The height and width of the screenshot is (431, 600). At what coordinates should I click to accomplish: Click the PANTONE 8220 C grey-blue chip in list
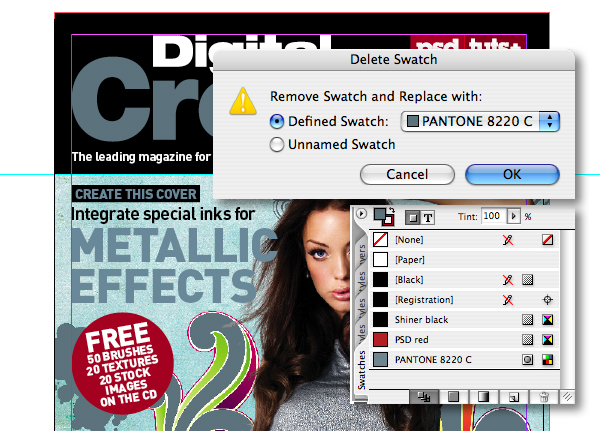380,359
